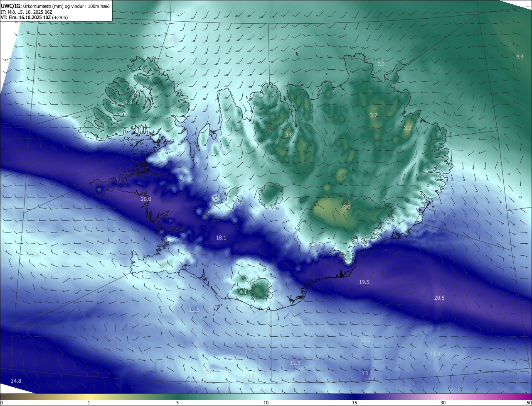Click the colour scale tick label 30

pyautogui.click(x=443, y=403)
